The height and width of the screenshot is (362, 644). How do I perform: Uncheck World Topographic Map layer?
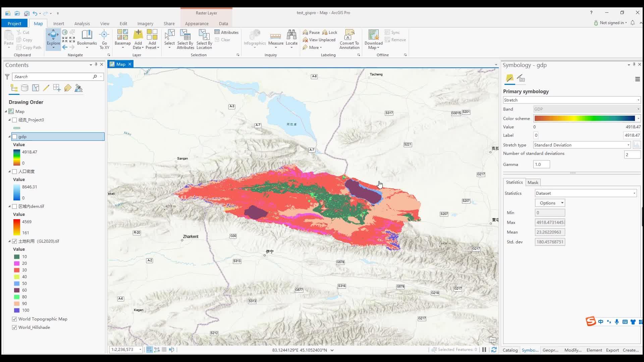[14, 319]
